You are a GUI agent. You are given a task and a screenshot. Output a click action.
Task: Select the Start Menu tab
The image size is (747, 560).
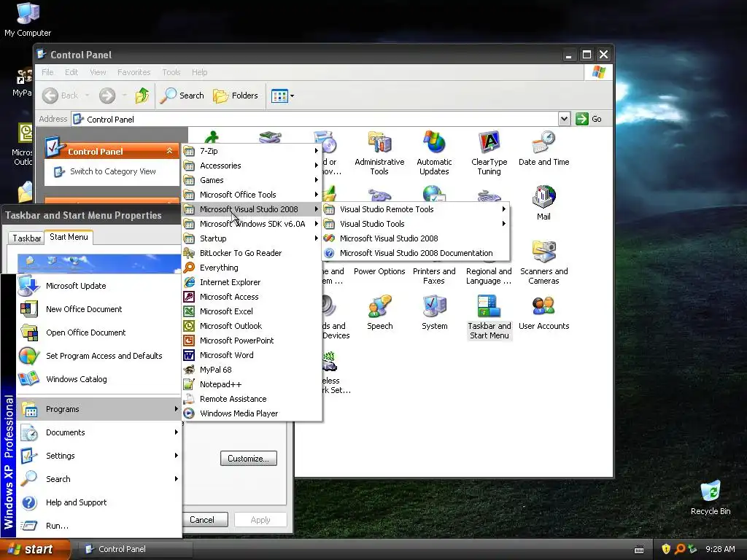point(69,237)
